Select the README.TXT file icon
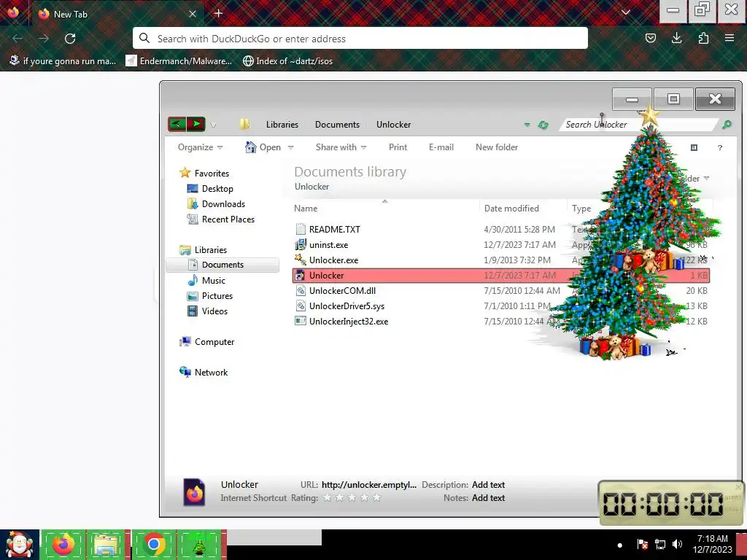 pos(300,229)
